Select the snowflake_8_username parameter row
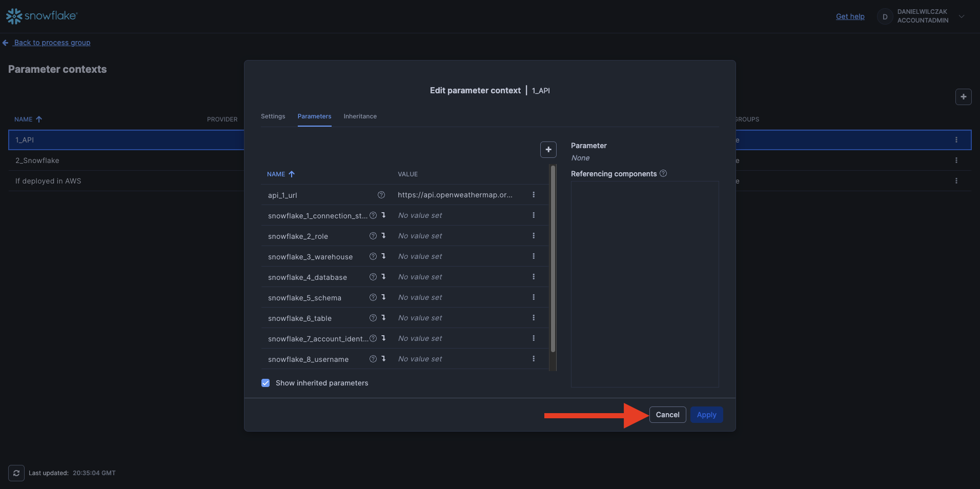 [x=308, y=359]
